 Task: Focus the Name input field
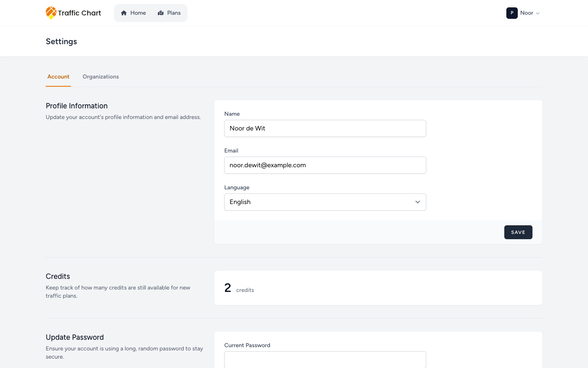click(325, 128)
